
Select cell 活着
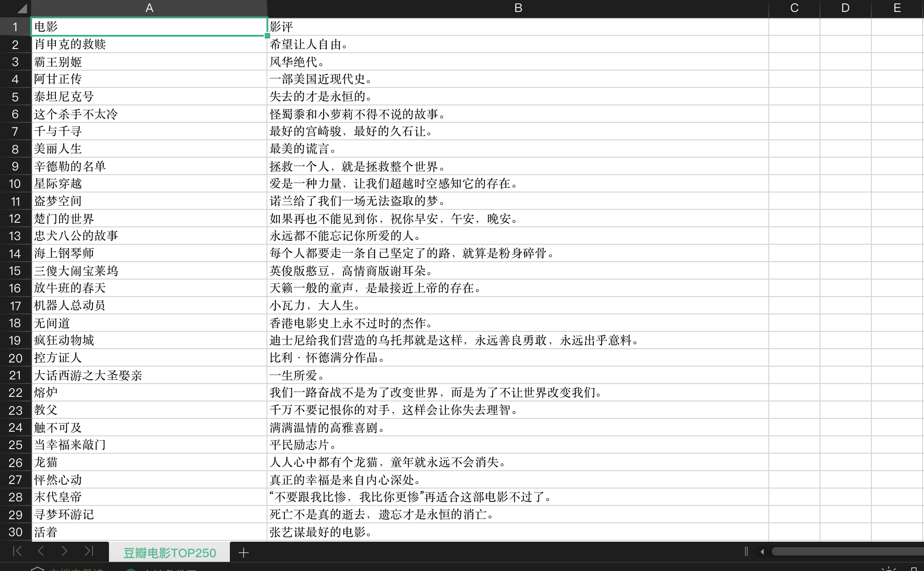point(149,532)
